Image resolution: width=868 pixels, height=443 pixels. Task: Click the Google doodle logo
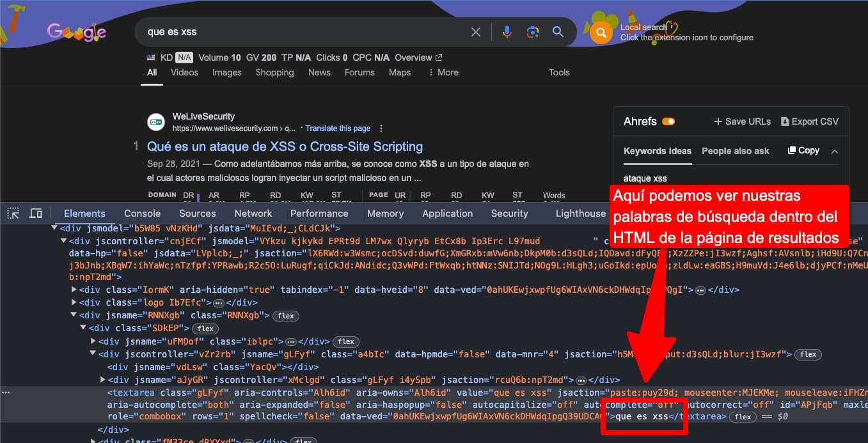point(77,31)
